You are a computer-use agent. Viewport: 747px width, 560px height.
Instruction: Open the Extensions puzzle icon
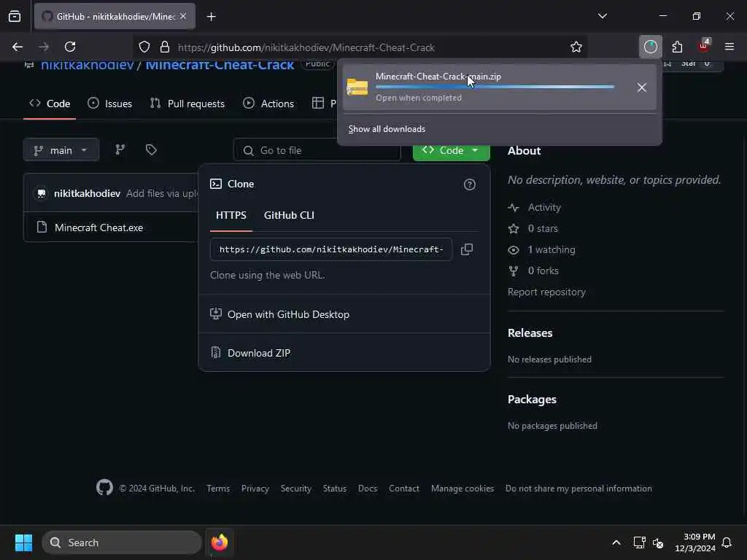pyautogui.click(x=677, y=47)
